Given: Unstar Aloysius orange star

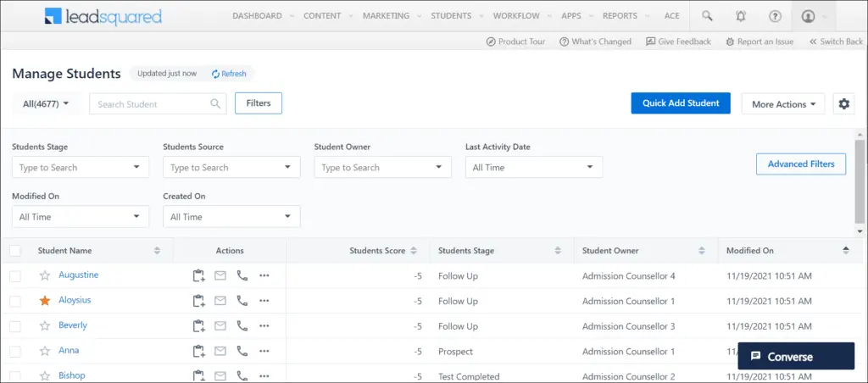Looking at the screenshot, I should 45,301.
